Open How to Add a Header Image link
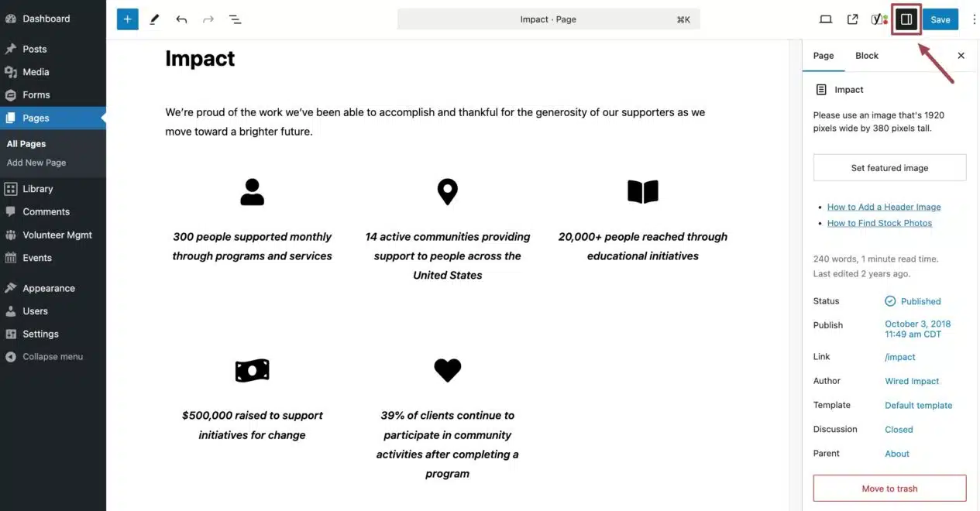This screenshot has height=511, width=980. pos(883,207)
